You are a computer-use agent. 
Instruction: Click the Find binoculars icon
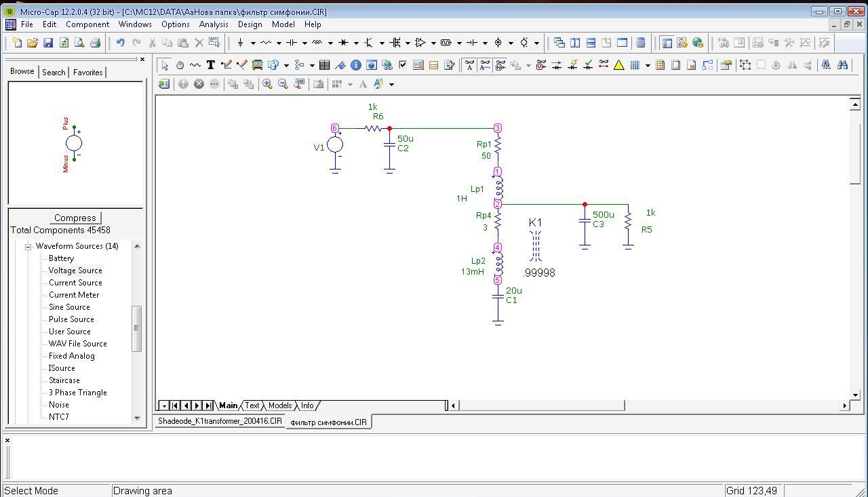tap(842, 65)
